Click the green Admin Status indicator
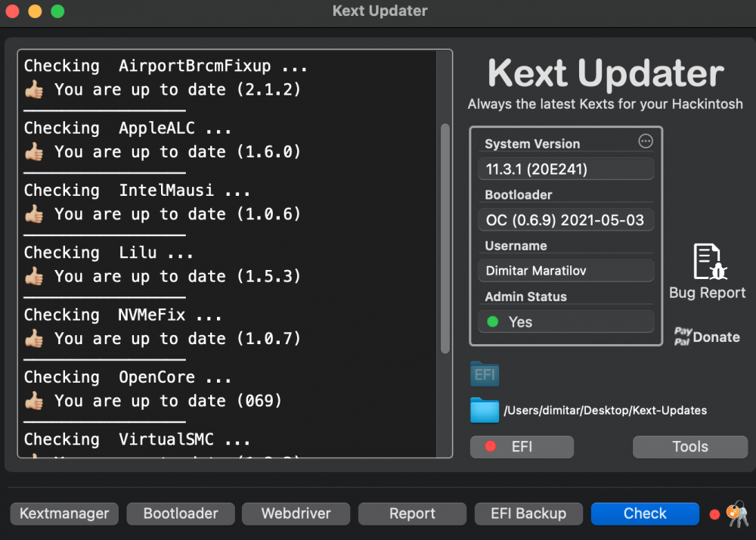Screen dimensions: 756x540 click(x=492, y=321)
